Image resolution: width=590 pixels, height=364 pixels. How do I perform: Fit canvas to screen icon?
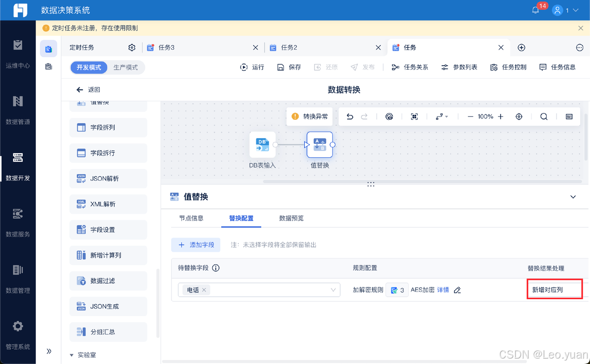pyautogui.click(x=414, y=116)
